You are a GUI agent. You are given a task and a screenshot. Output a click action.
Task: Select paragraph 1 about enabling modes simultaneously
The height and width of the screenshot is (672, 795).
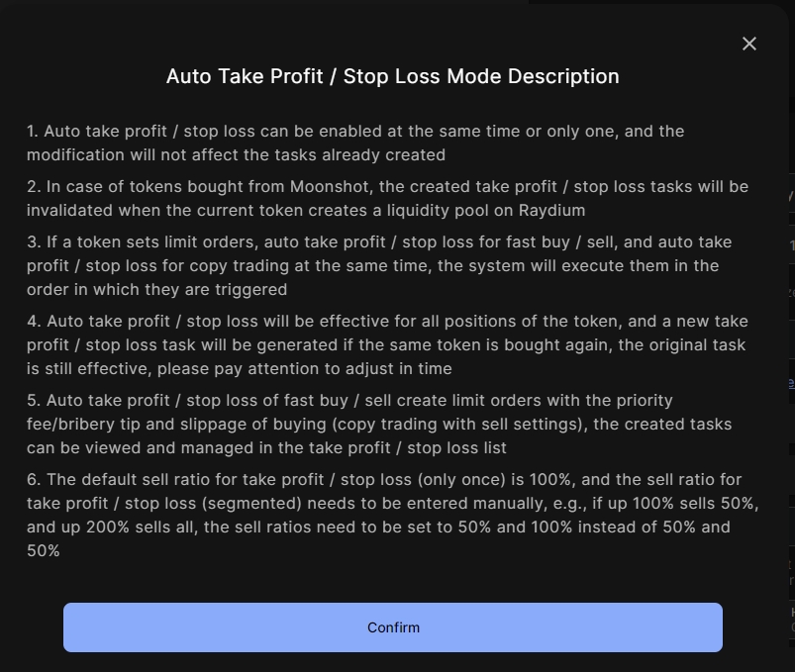coord(354,143)
